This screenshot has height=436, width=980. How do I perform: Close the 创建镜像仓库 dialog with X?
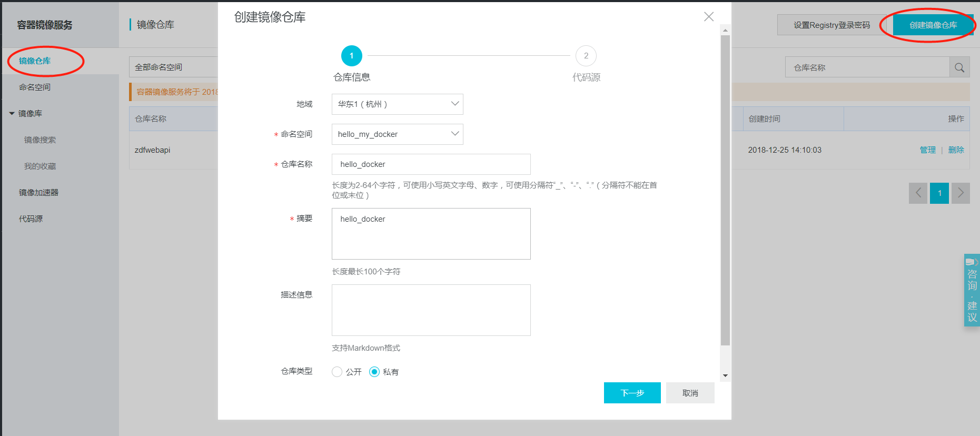[709, 17]
